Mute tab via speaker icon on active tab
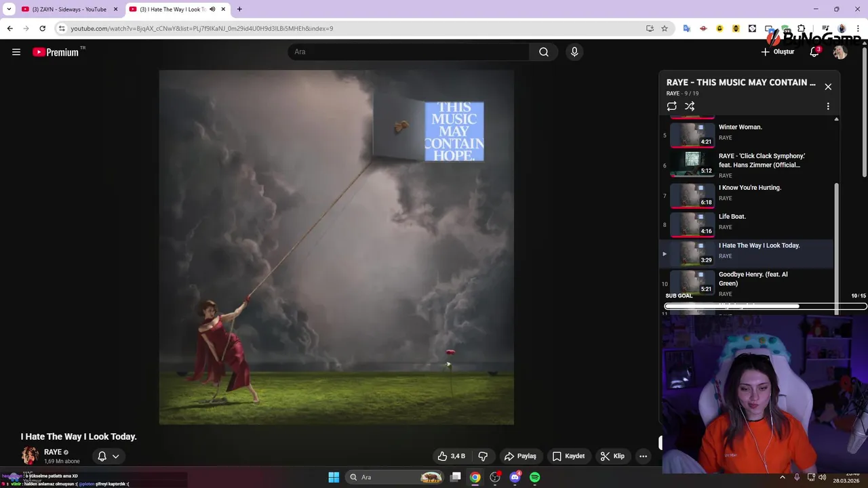Image resolution: width=868 pixels, height=488 pixels. [x=212, y=9]
